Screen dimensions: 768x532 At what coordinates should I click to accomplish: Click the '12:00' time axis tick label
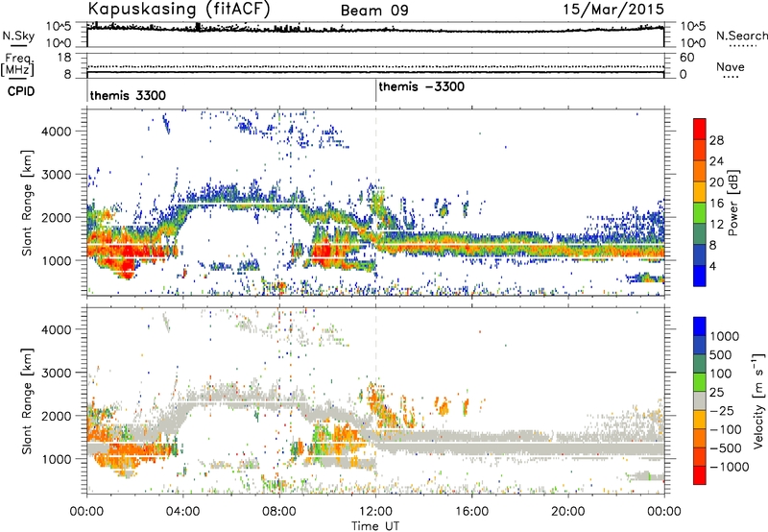(375, 512)
